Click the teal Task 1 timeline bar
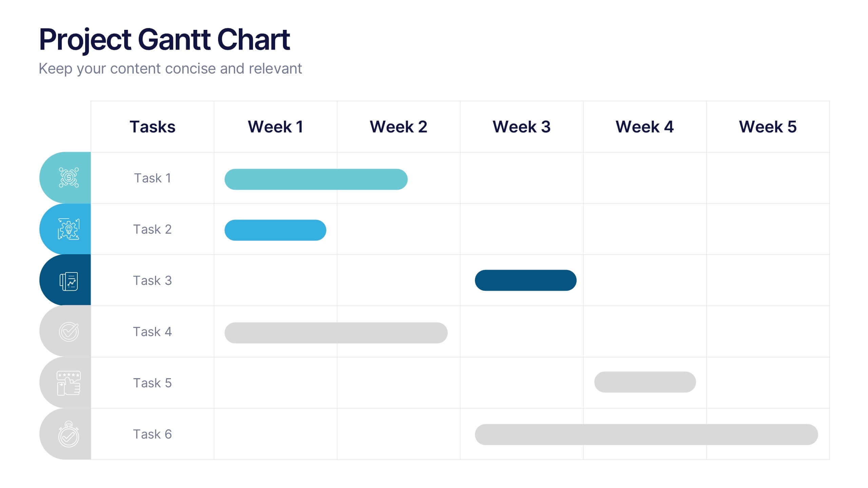This screenshot has width=868, height=488. coord(316,179)
